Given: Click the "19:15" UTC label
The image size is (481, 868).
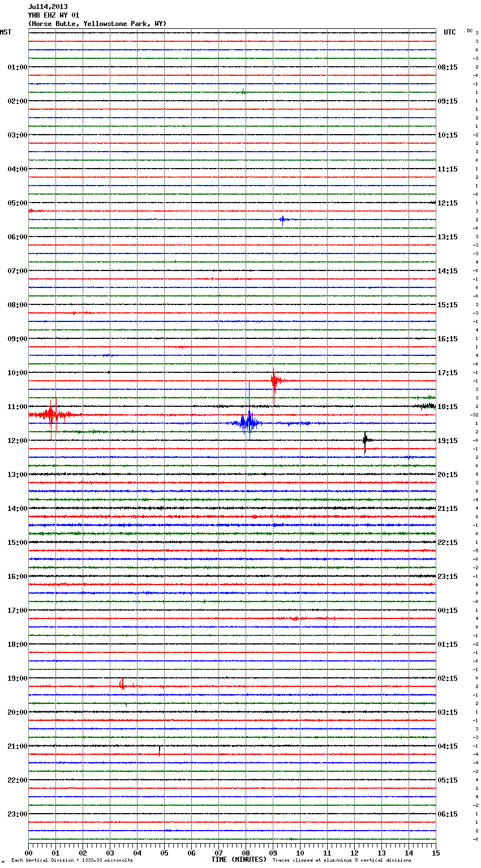Looking at the screenshot, I should [448, 441].
